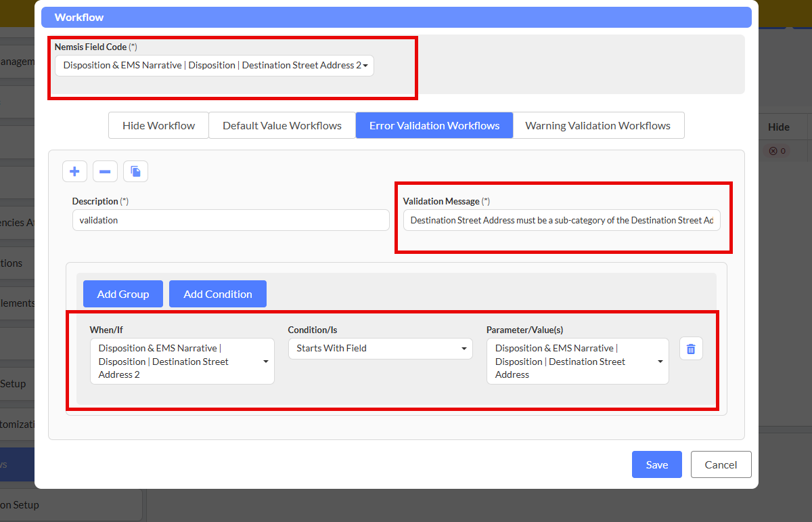Click the circled-x badge under Hide column
The image size is (812, 522).
777,151
